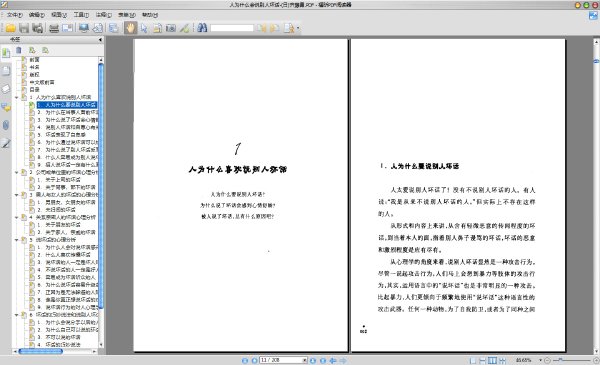Switch to continuous facing layout
Image resolution: width=600 pixels, height=365 pixels.
502,360
